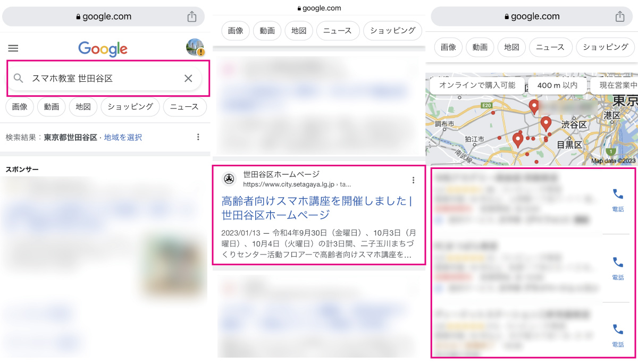Select ニュース tab in middle screen
638x364 pixels.
point(338,31)
